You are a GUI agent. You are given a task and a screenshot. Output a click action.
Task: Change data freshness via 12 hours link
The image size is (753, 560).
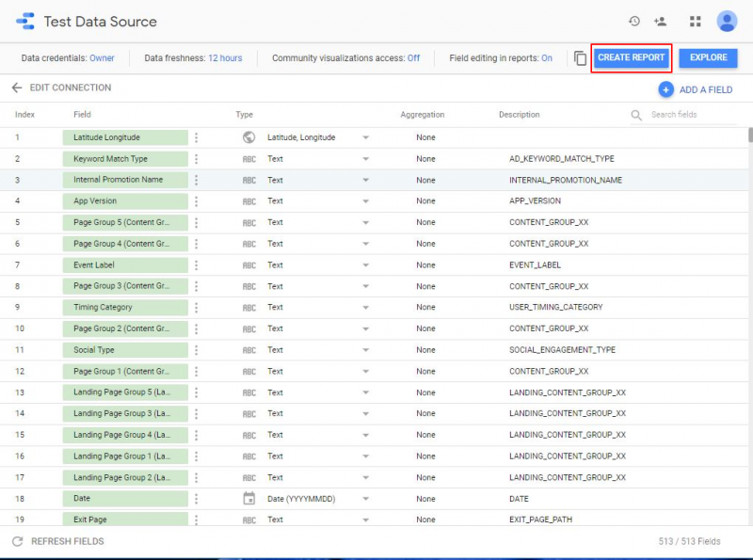(x=225, y=58)
